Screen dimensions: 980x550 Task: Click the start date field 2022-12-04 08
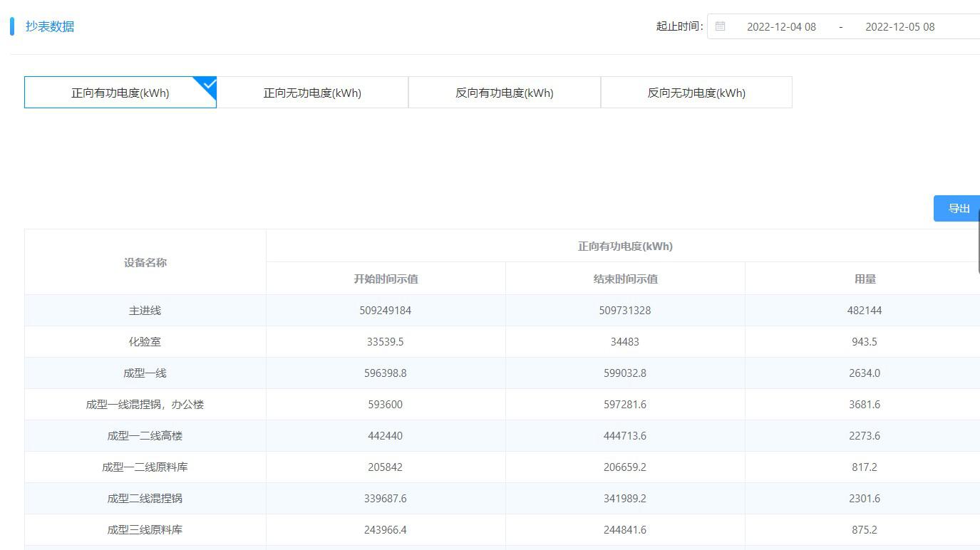click(781, 27)
